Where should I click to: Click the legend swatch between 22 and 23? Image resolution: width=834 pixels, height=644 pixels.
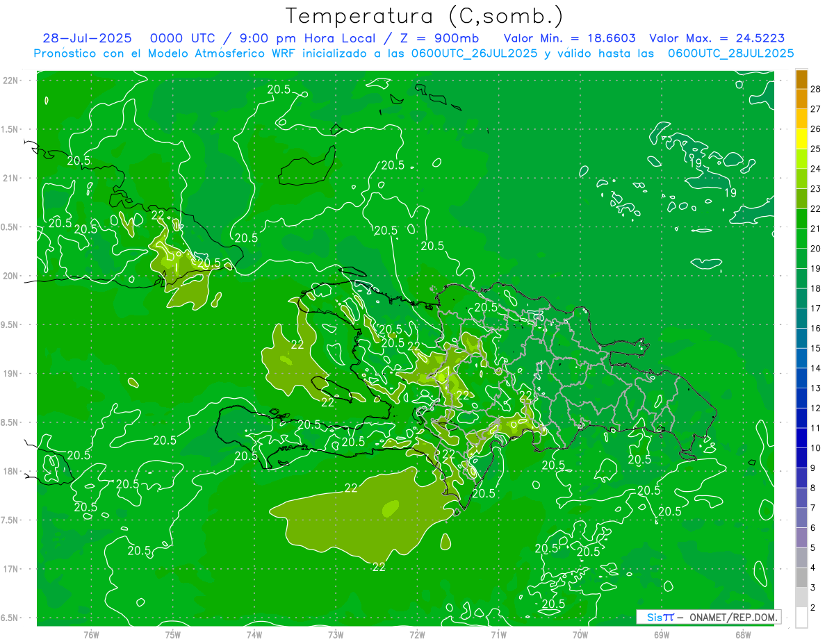click(x=801, y=199)
